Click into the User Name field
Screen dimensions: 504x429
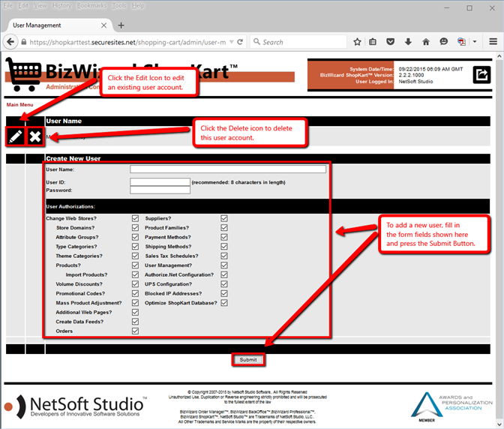228,169
